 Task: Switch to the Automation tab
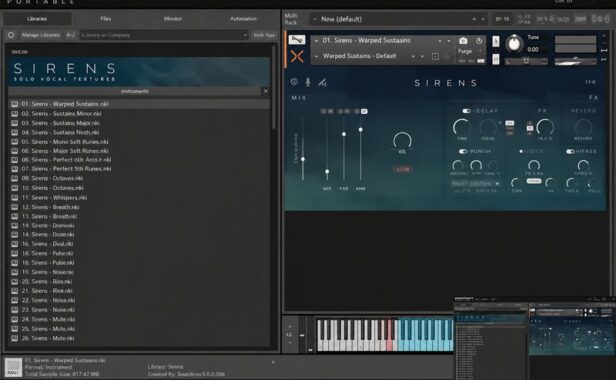click(x=243, y=19)
